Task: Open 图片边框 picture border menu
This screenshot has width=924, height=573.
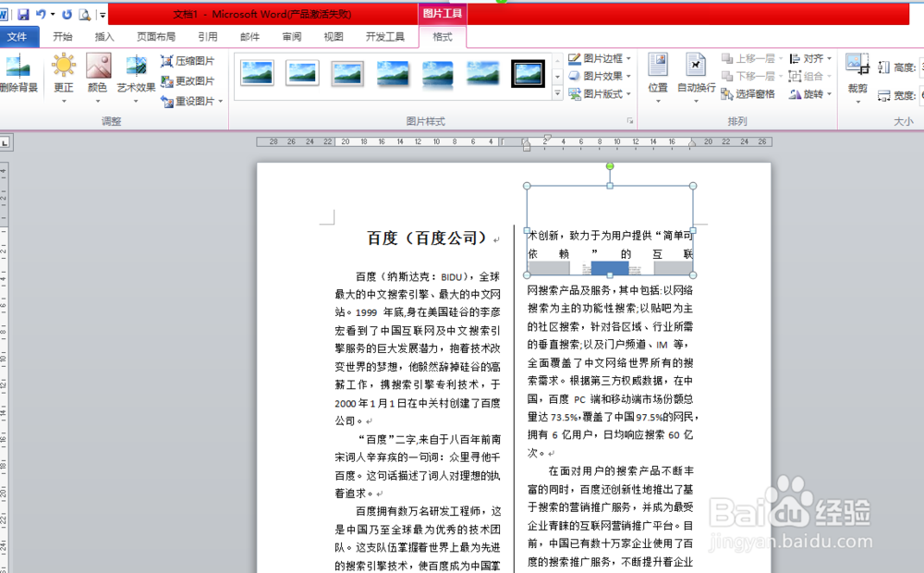Action: (x=600, y=58)
